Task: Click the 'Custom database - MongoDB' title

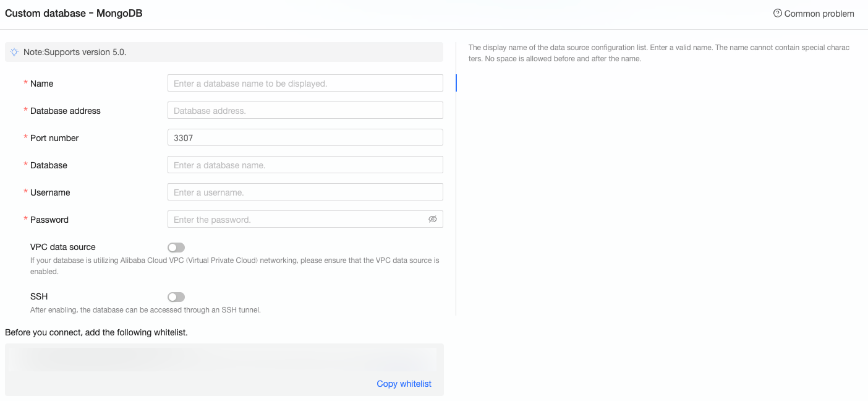Action: [x=74, y=13]
